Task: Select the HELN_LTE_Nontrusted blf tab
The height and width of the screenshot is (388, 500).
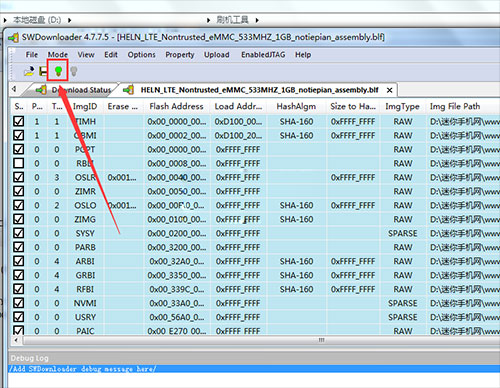Action: pyautogui.click(x=259, y=90)
